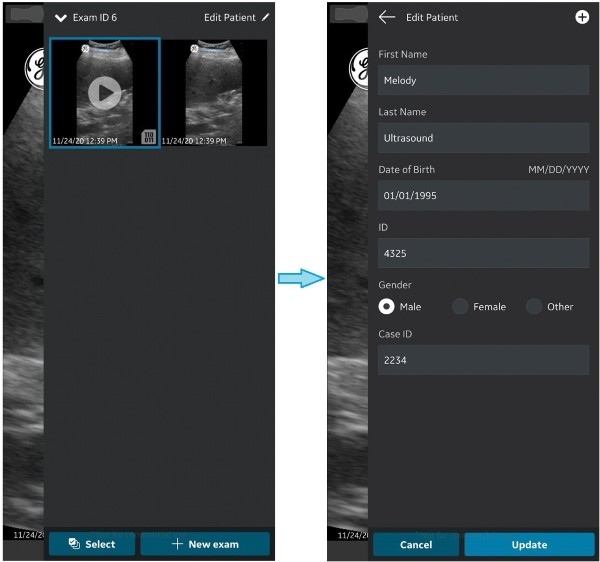The width and height of the screenshot is (600, 562).
Task: Click the Select button icon
Action: (74, 544)
